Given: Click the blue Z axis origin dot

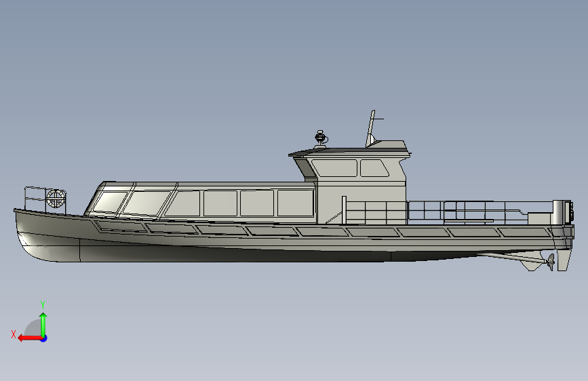Looking at the screenshot, I should (44, 338).
